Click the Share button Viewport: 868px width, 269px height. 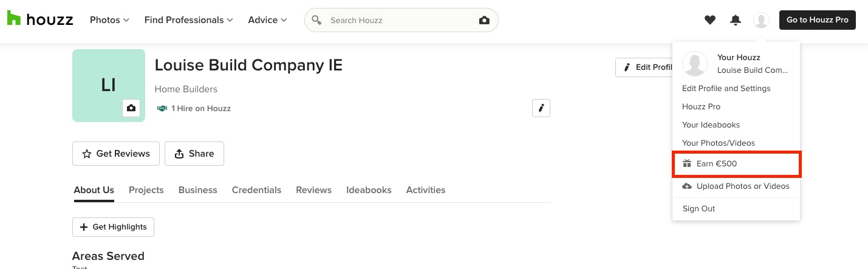[x=194, y=154]
